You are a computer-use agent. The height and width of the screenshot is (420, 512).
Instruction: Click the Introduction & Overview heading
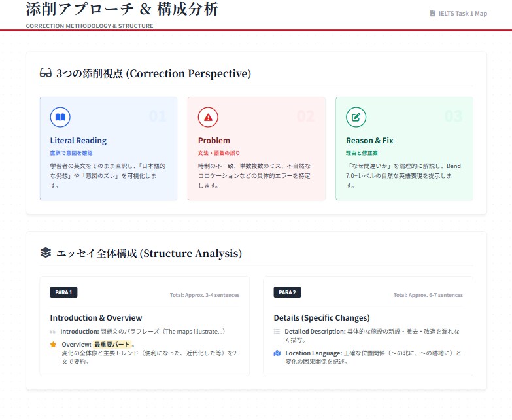click(96, 318)
